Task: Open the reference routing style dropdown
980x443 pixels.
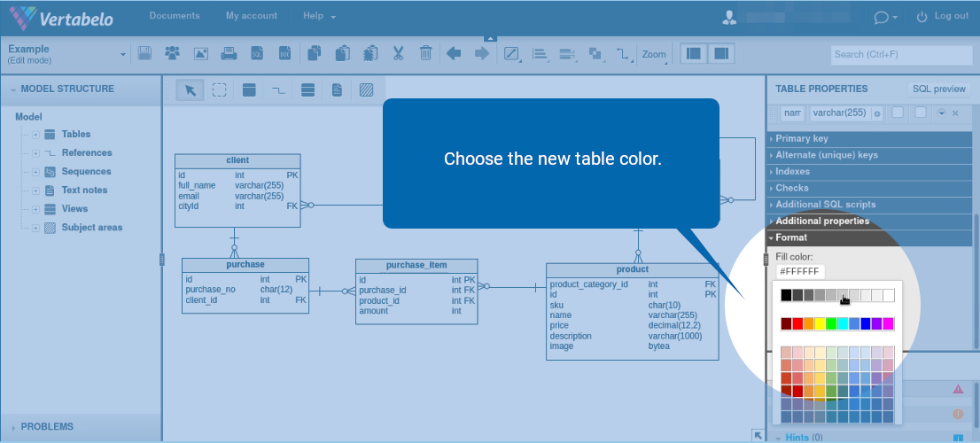Action: (x=623, y=54)
